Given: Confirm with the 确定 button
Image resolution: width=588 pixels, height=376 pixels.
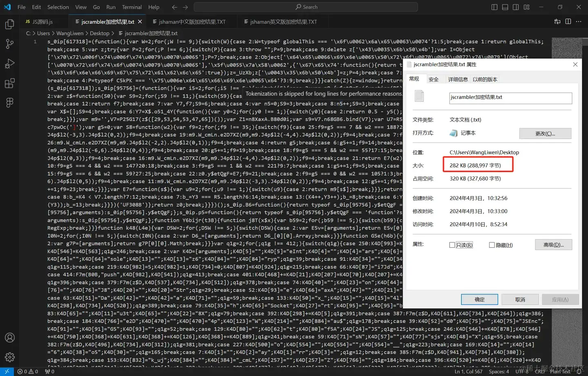Looking at the screenshot, I should (479, 299).
